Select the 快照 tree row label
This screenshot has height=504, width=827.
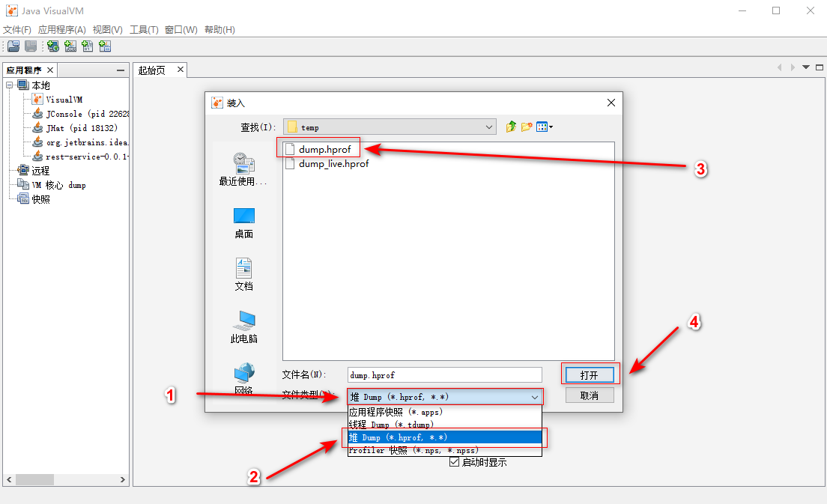click(40, 198)
